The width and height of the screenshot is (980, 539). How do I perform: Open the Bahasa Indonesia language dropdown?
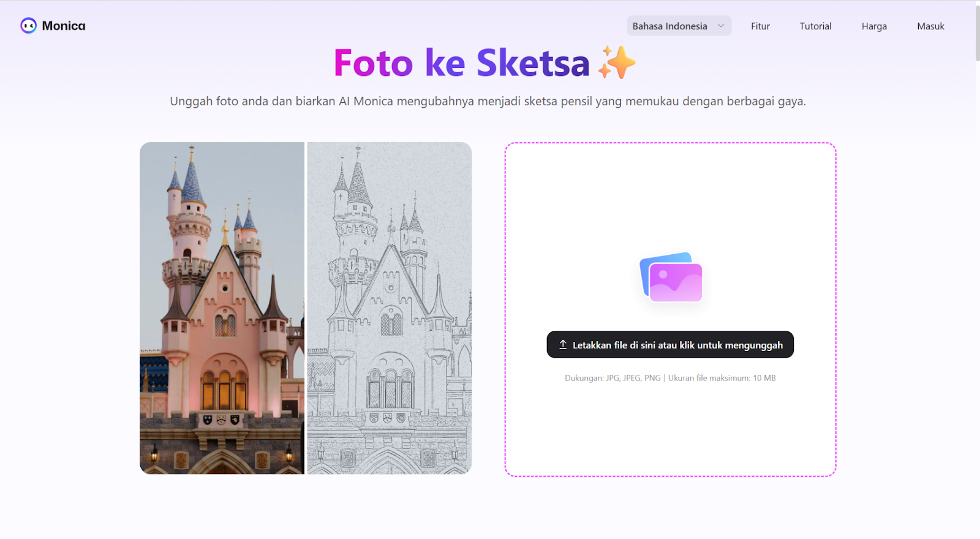pos(679,26)
